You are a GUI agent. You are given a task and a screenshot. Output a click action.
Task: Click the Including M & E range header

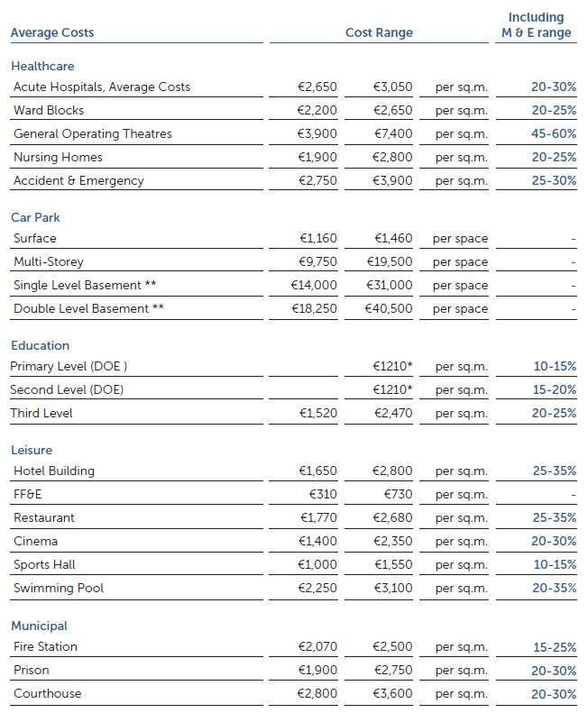[536, 25]
